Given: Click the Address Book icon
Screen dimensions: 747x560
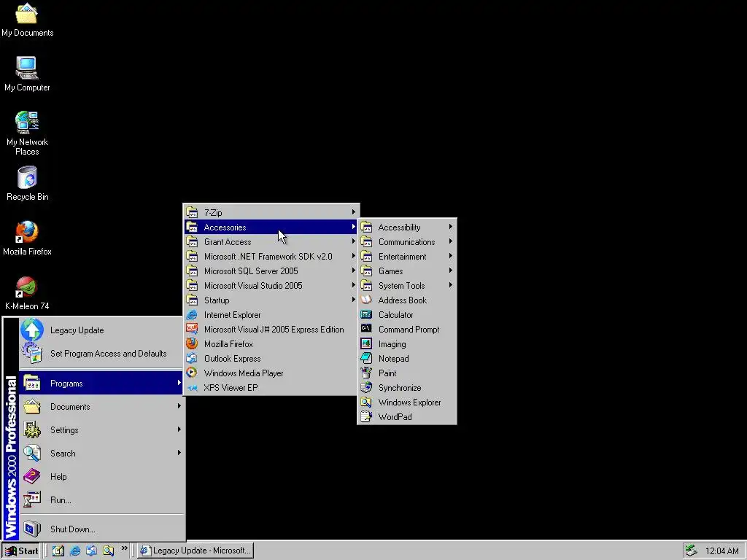Looking at the screenshot, I should [366, 300].
